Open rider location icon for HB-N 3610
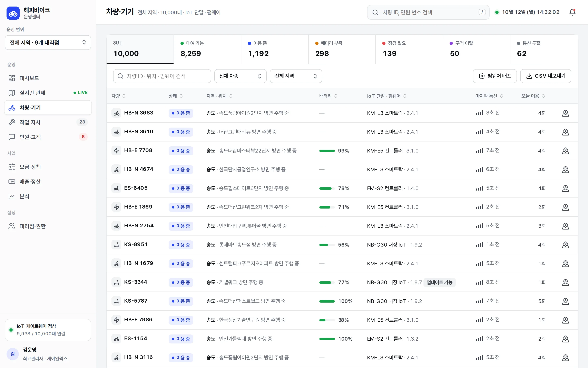The width and height of the screenshot is (588, 368). click(565, 132)
